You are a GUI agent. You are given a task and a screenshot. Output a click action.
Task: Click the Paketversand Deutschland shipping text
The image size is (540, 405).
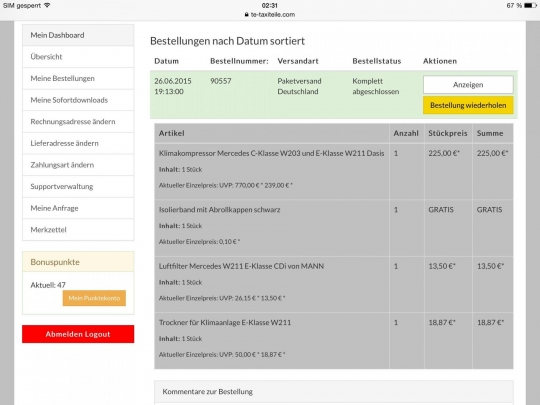coord(299,86)
